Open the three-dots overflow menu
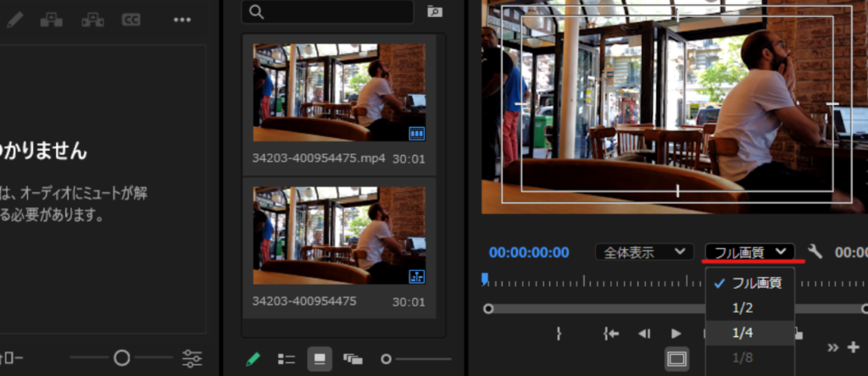The image size is (868, 376). [x=181, y=19]
